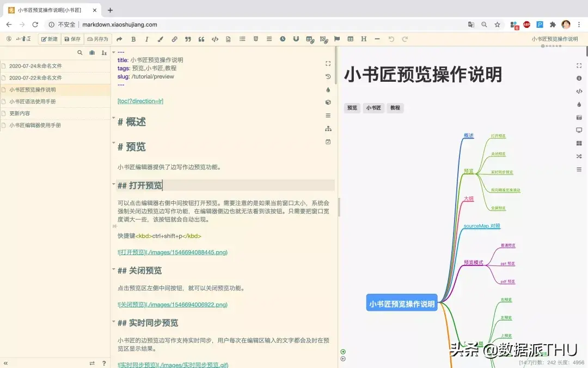The height and width of the screenshot is (368, 588).
Task: Click the 新建 new file button
Action: pos(50,39)
